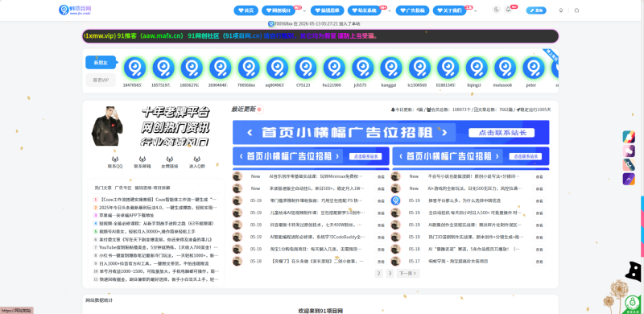Click 点击联系站长 on the large banner
Screen dimensions: 644x314
(x=502, y=133)
